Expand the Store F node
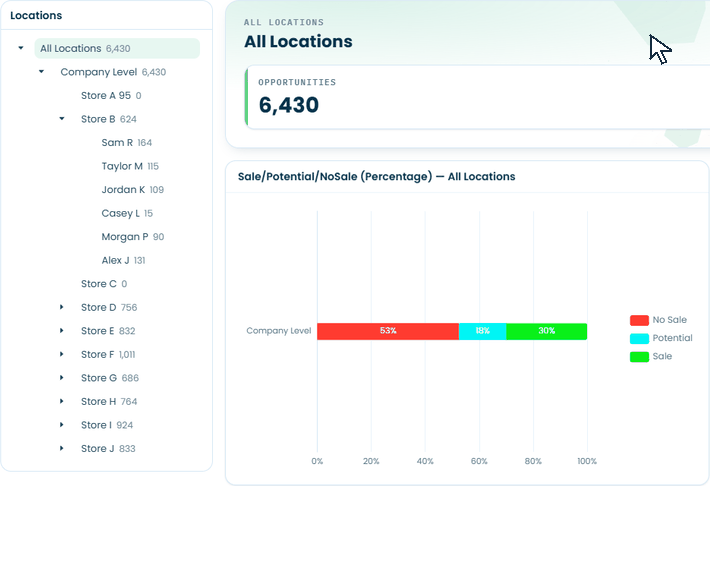 point(62,354)
